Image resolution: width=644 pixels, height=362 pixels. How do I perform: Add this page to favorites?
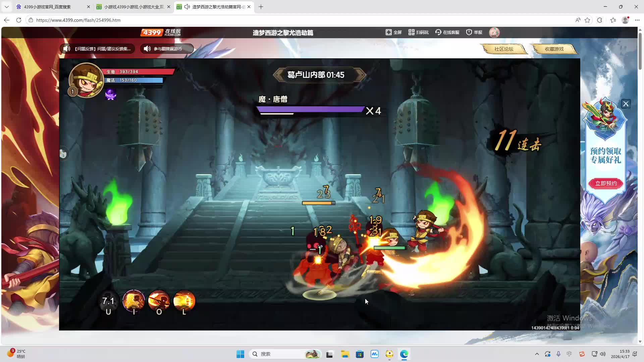587,20
